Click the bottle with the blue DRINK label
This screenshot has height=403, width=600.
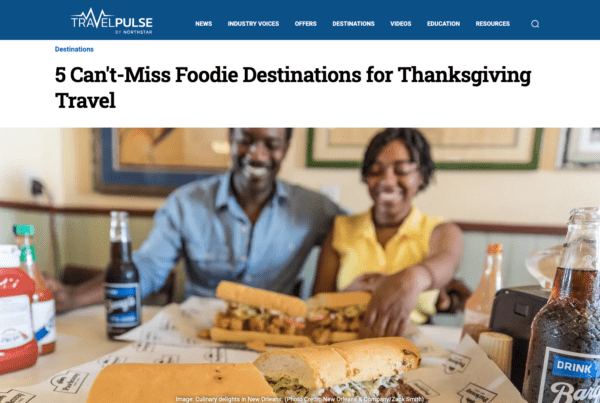pyautogui.click(x=566, y=306)
